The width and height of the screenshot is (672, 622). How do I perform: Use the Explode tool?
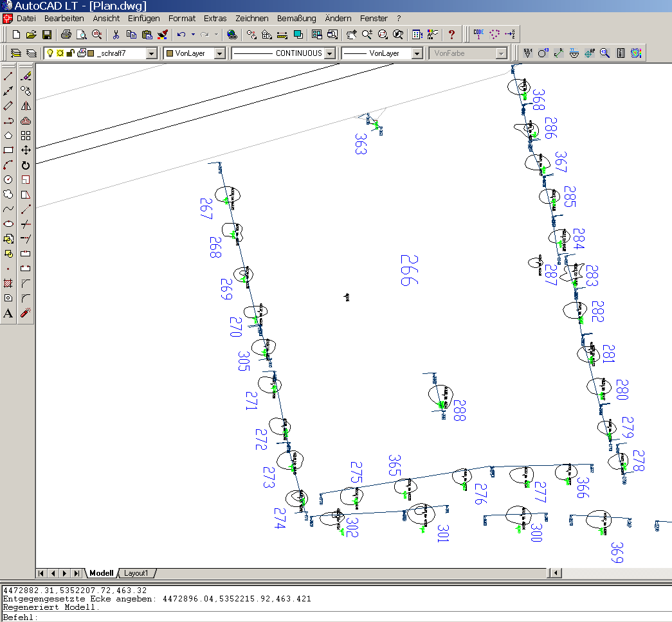26,313
